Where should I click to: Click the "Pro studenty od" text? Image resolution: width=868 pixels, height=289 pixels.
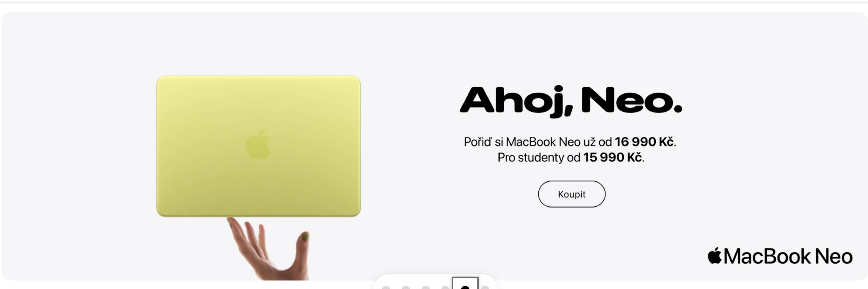(x=539, y=157)
